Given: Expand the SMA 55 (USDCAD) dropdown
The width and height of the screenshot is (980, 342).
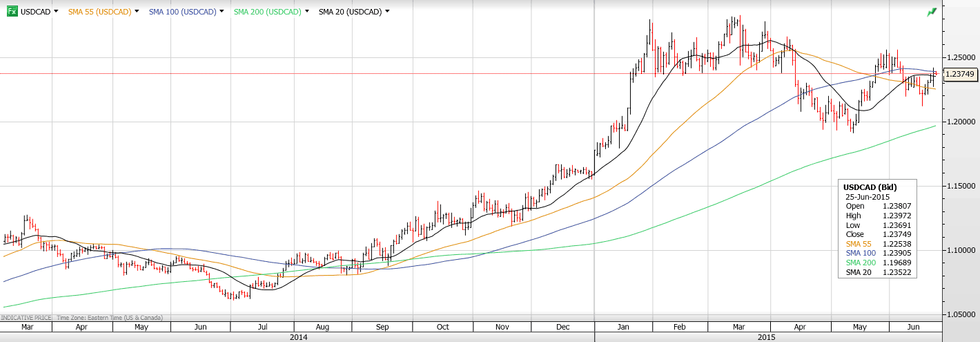Looking at the screenshot, I should [137, 12].
